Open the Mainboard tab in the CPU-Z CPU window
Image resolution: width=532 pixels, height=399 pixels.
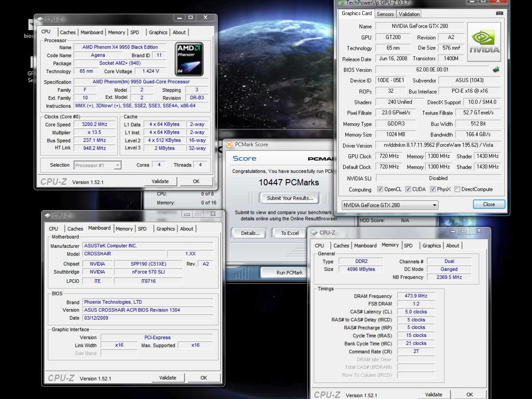tap(92, 32)
